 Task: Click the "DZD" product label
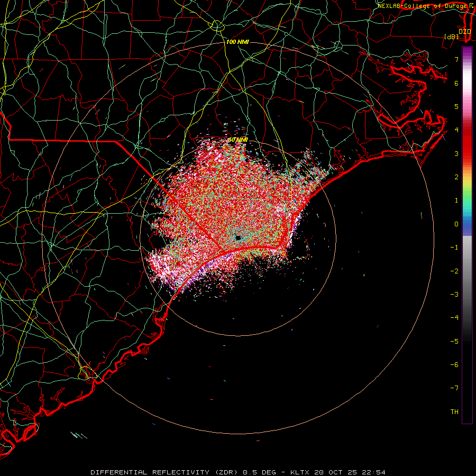464,32
